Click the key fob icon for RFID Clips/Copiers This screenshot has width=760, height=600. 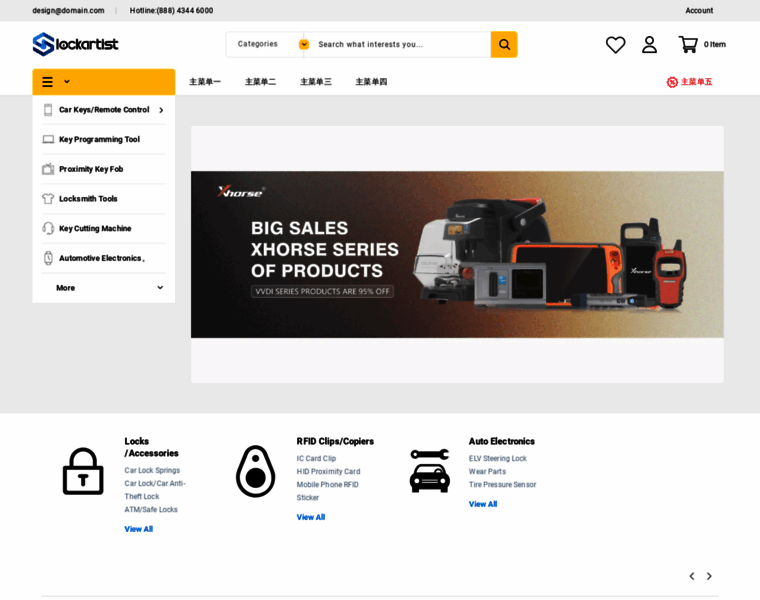coord(255,471)
